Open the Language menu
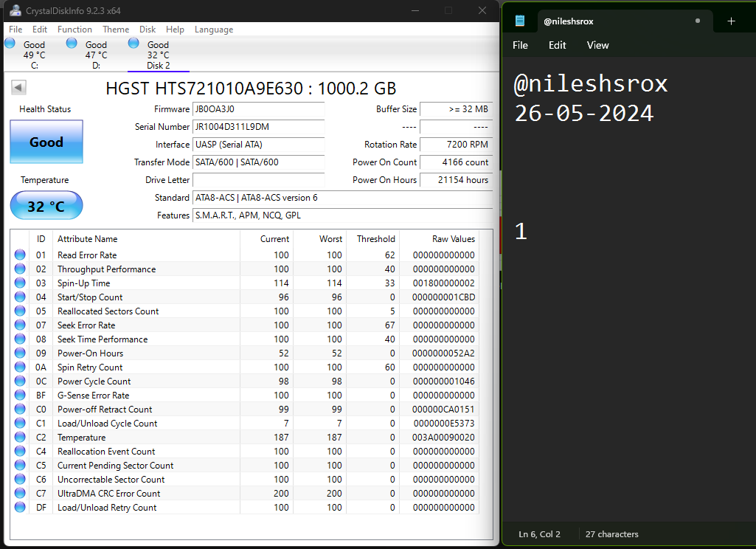Viewport: 756px width, 549px height. tap(214, 30)
